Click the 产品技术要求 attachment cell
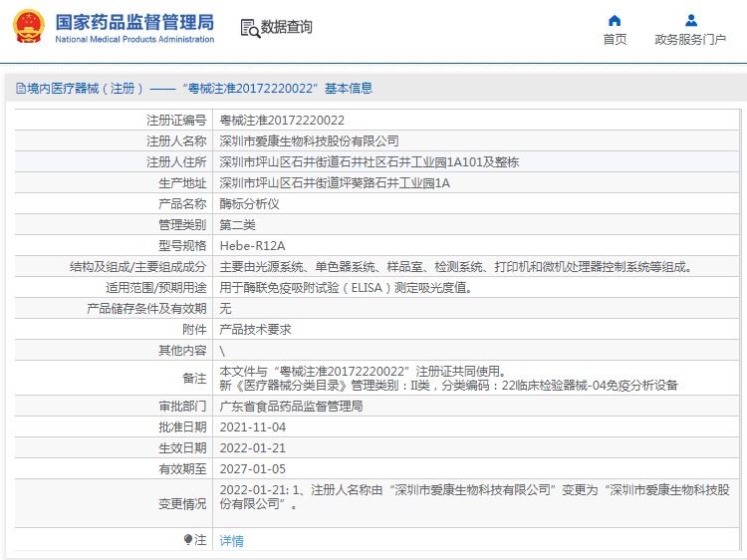Image resolution: width=747 pixels, height=560 pixels. pos(255,329)
